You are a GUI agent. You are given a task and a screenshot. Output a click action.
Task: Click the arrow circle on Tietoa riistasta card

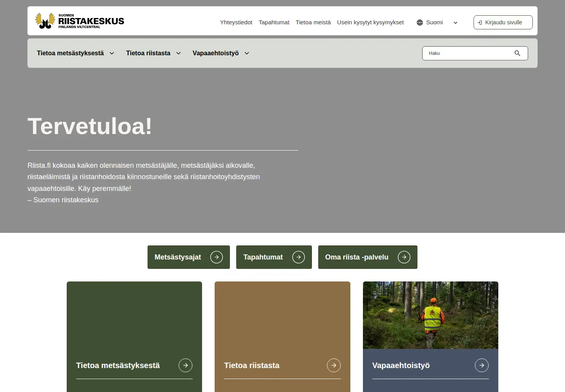click(334, 365)
